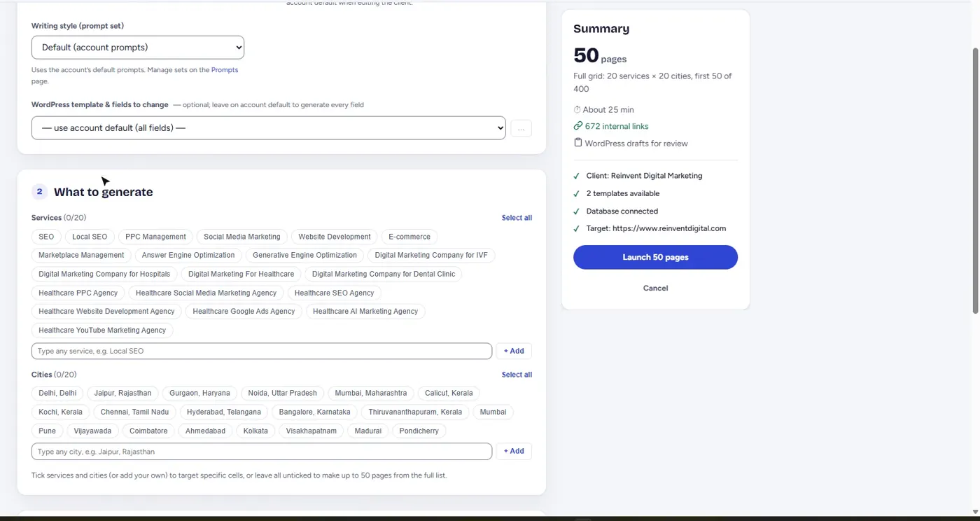Toggle the Delhi, Delhi city chip
980x521 pixels.
[x=57, y=394]
